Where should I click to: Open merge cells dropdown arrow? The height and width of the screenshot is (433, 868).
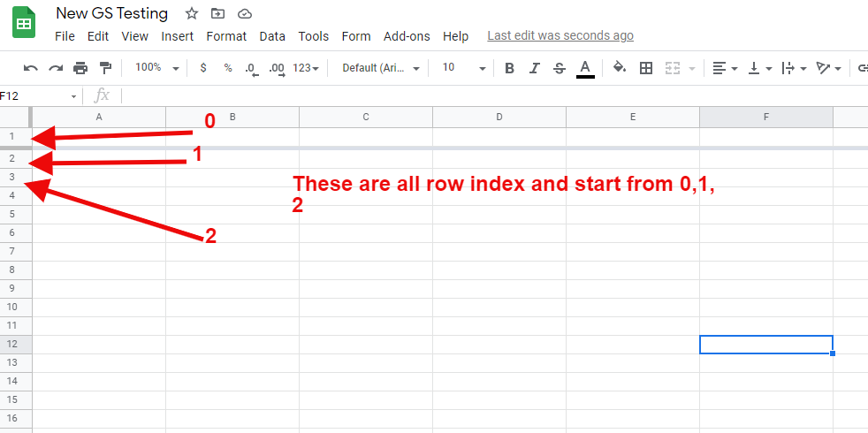point(691,69)
